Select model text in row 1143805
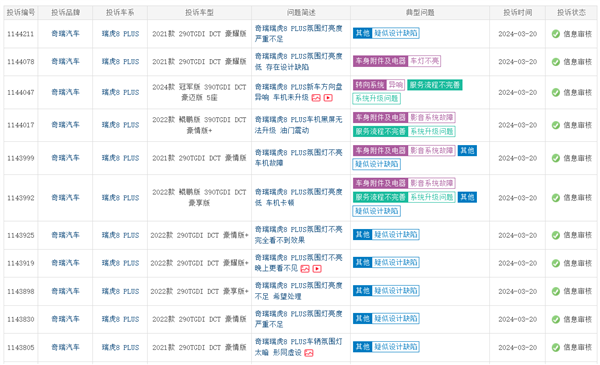This screenshot has width=600, height=365. click(x=199, y=347)
